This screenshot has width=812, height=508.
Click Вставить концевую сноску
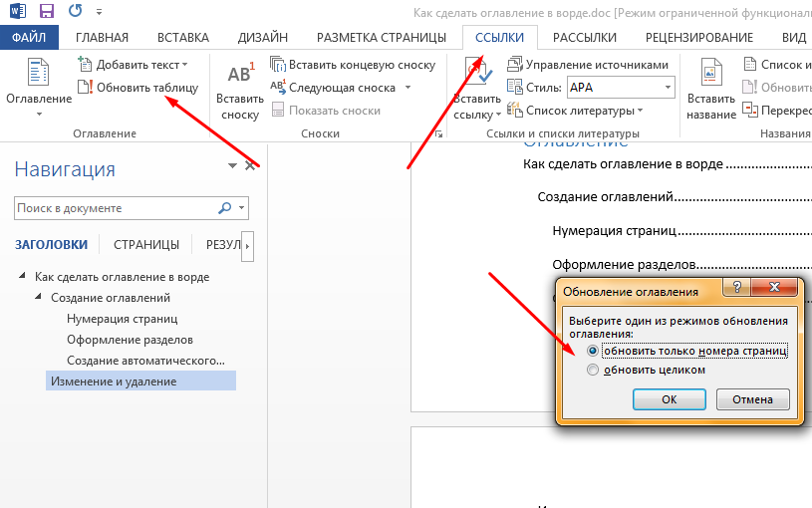[x=353, y=65]
